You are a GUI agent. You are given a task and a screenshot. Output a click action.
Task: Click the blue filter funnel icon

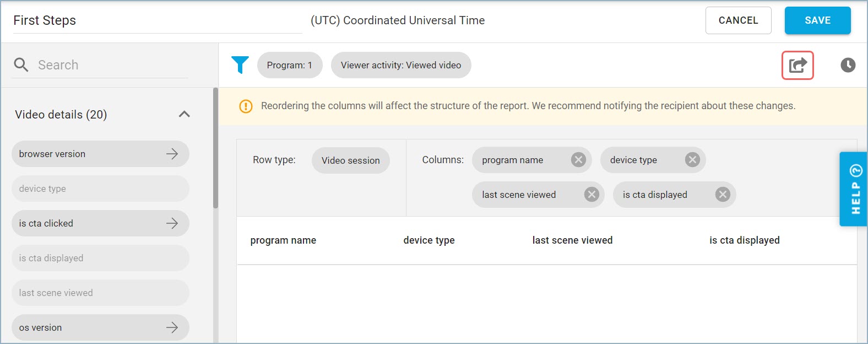(240, 65)
